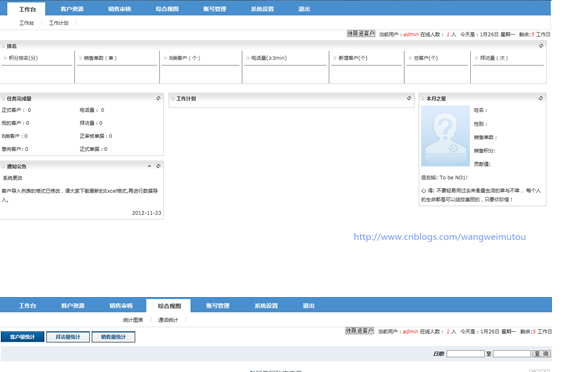Open 销售审核 tab in the upper navigation bar
The width and height of the screenshot is (565, 372).
click(120, 9)
